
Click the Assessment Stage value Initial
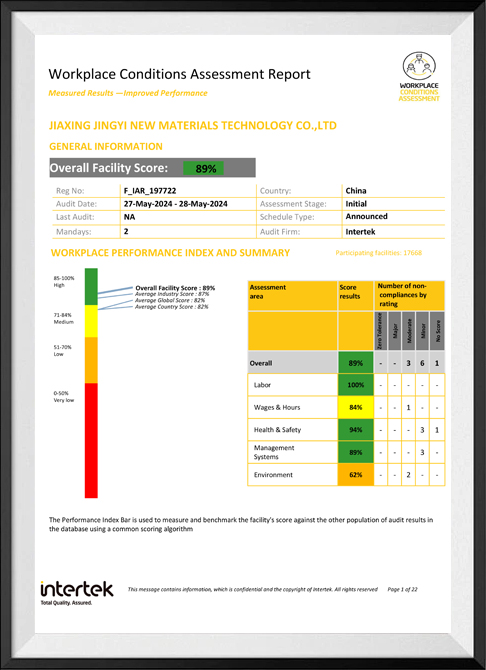[356, 204]
